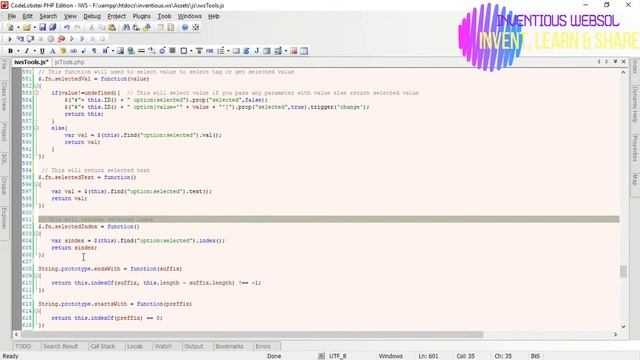Open the Errors bottom tab
640x360 pixels.
(x=263, y=346)
